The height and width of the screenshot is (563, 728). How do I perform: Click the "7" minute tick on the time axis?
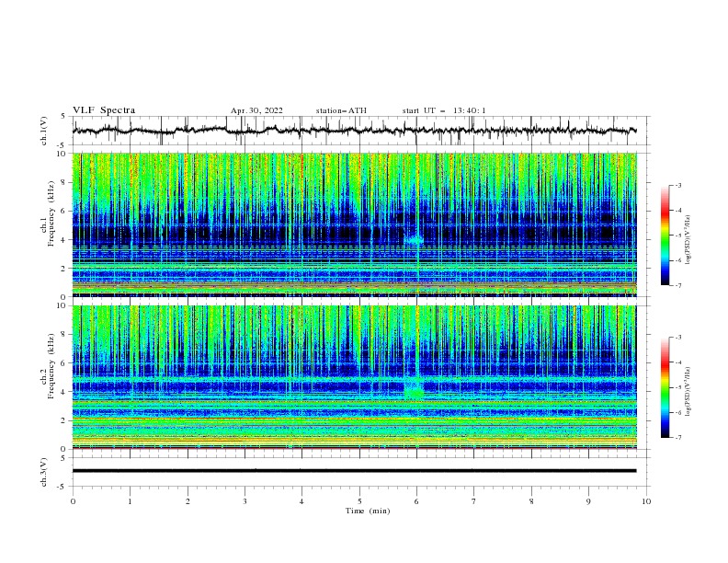tap(474, 501)
